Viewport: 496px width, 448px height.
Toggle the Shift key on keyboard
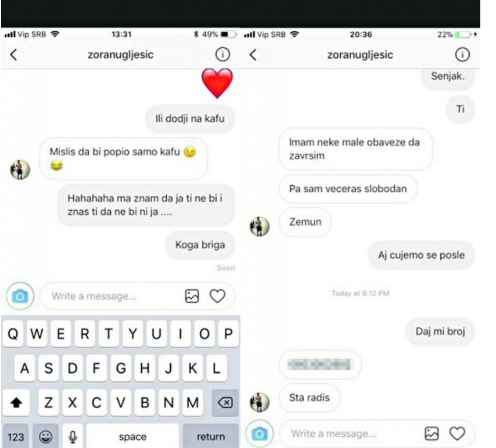16,403
